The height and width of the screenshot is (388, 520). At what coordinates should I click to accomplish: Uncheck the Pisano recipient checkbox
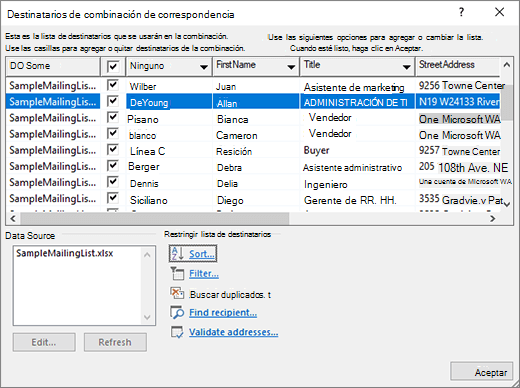(113, 117)
